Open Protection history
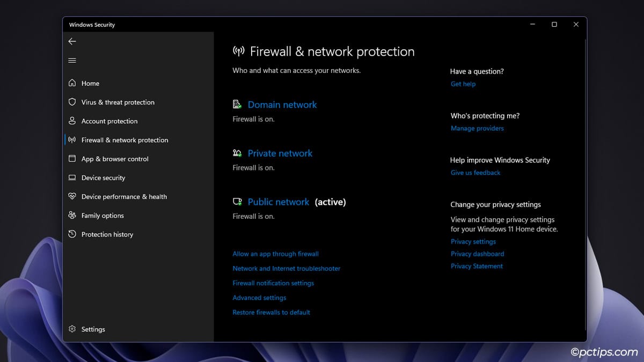Screen dimensions: 644x362 click(107, 234)
